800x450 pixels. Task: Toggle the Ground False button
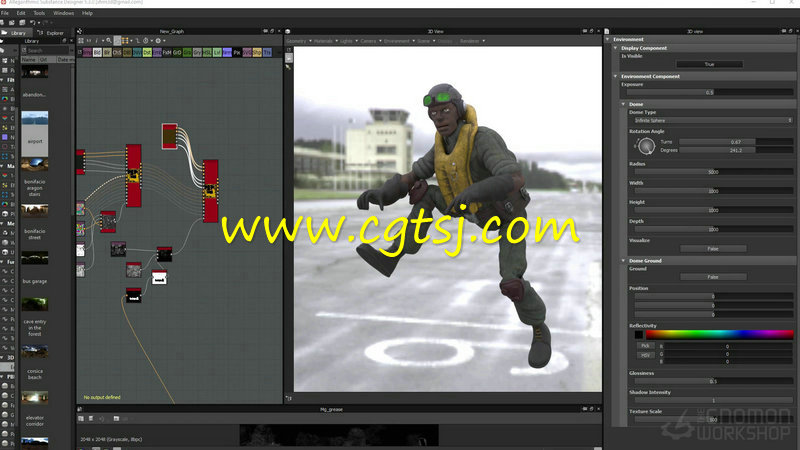[713, 277]
